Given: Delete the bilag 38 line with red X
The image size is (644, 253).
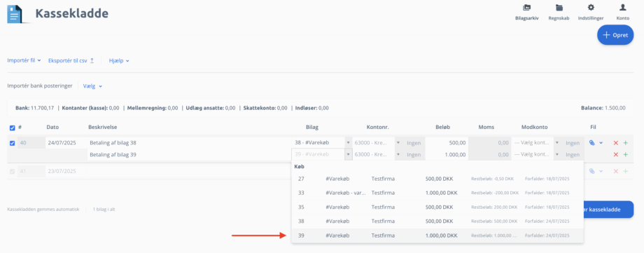Looking at the screenshot, I should tap(616, 143).
